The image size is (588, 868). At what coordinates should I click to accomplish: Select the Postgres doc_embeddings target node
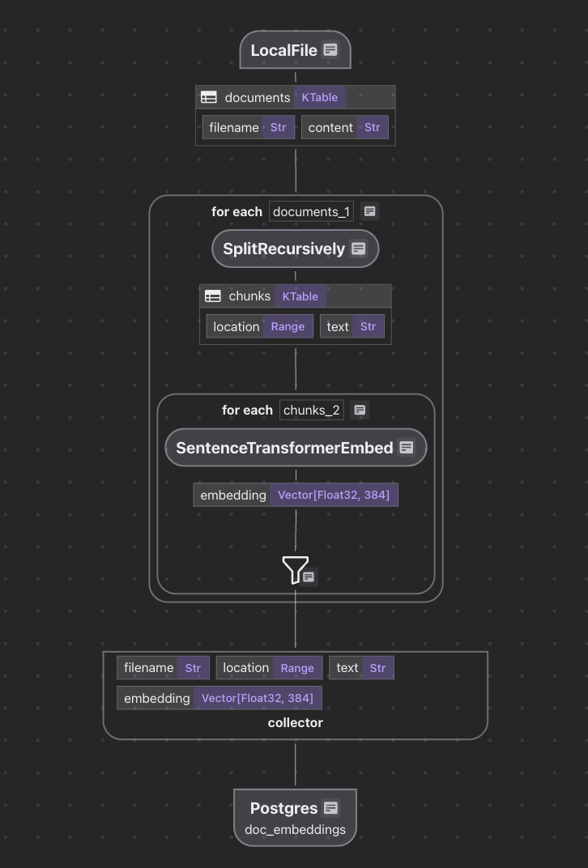point(295,818)
